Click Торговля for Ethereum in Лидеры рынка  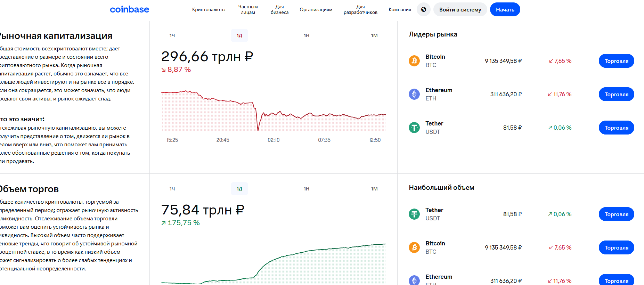point(616,94)
